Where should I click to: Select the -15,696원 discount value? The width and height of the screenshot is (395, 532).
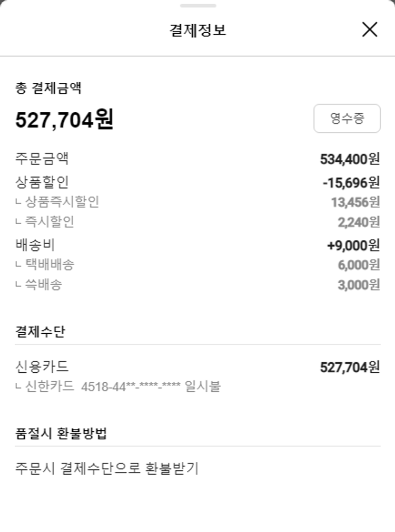(x=351, y=182)
